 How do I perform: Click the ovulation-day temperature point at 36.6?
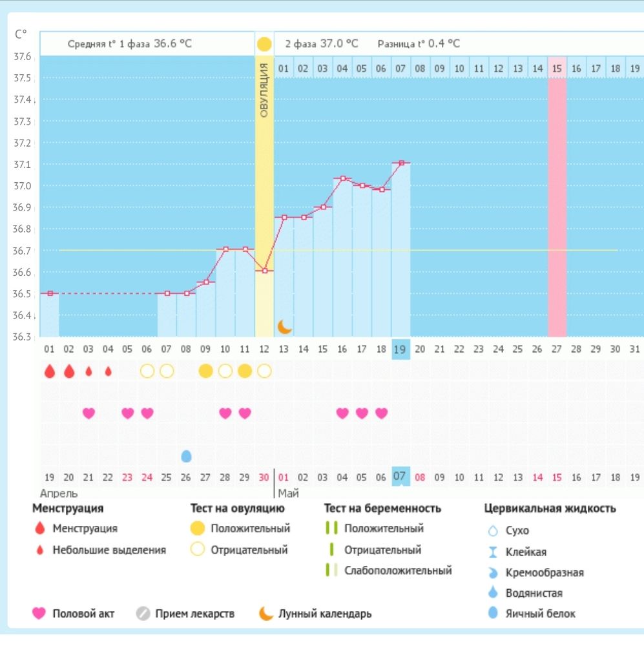tap(265, 271)
